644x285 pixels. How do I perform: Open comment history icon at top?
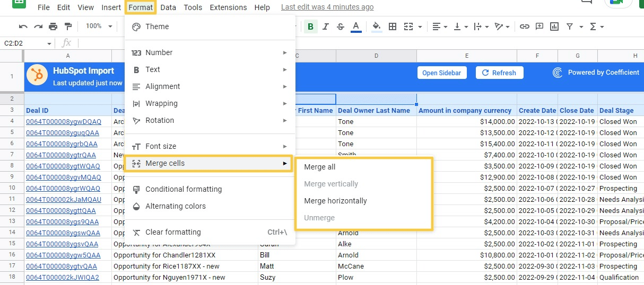(x=587, y=2)
